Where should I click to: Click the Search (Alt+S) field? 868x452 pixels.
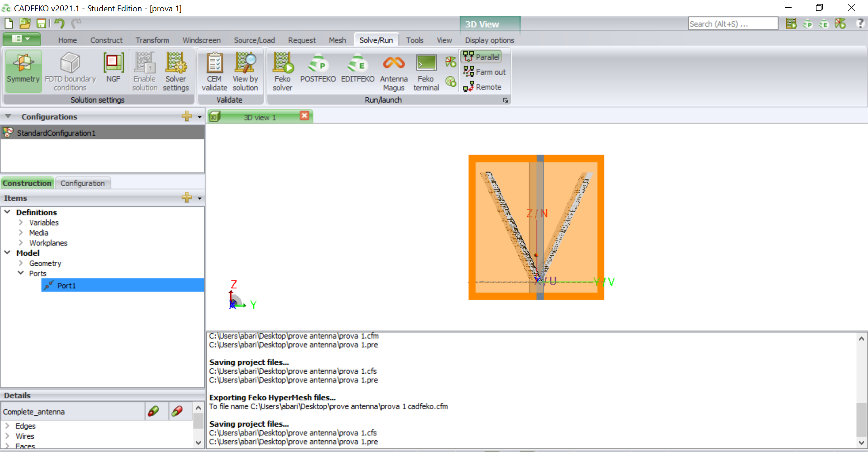click(x=733, y=24)
